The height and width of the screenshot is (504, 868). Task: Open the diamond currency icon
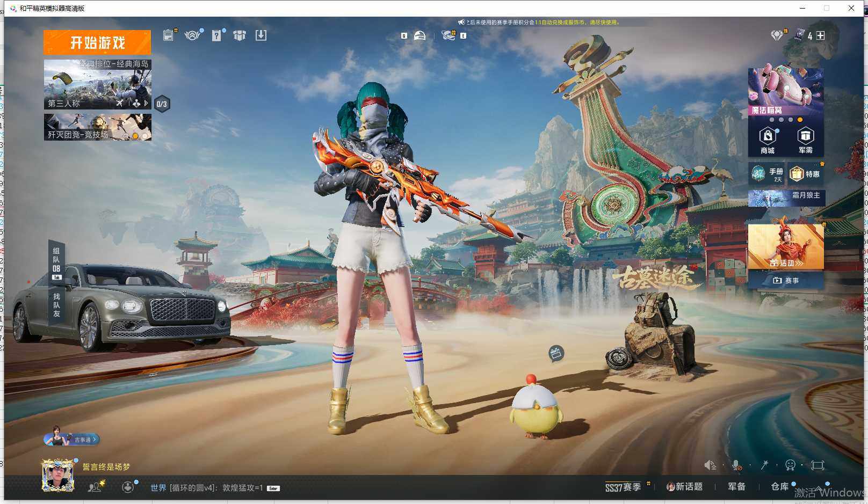coord(777,35)
